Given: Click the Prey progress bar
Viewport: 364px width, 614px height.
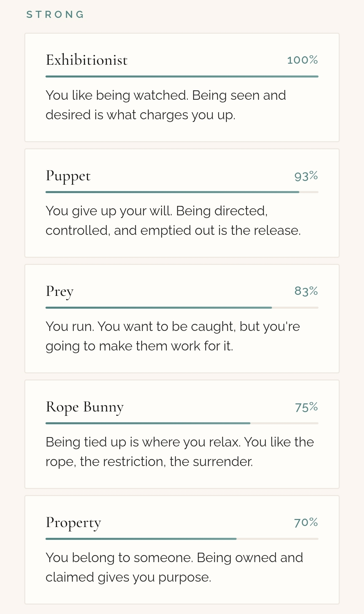Looking at the screenshot, I should 182,308.
